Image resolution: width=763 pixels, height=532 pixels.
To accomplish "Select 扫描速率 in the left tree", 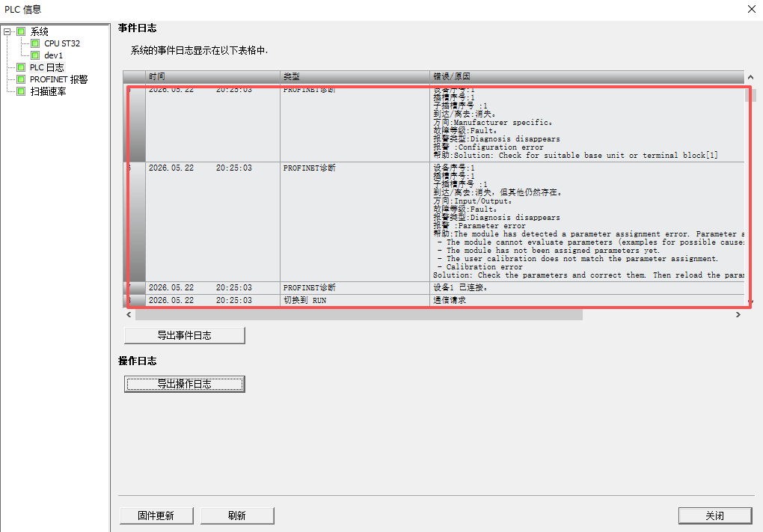I will click(48, 91).
